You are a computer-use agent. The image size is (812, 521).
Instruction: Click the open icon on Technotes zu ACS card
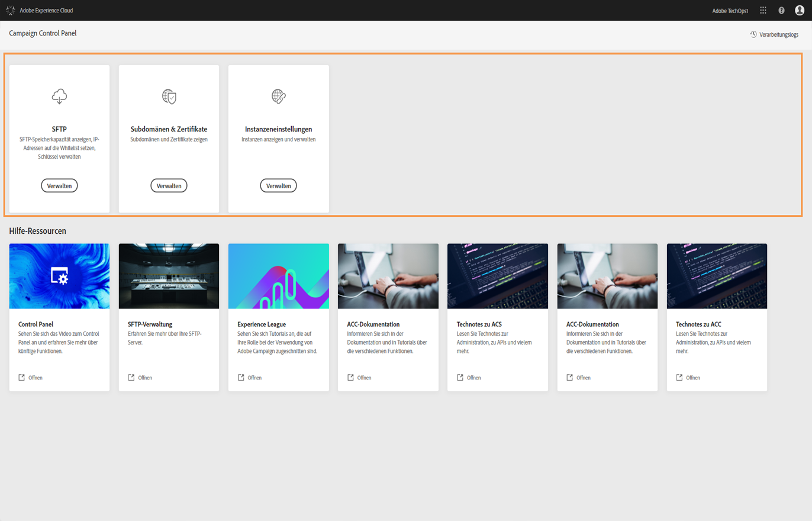point(460,378)
